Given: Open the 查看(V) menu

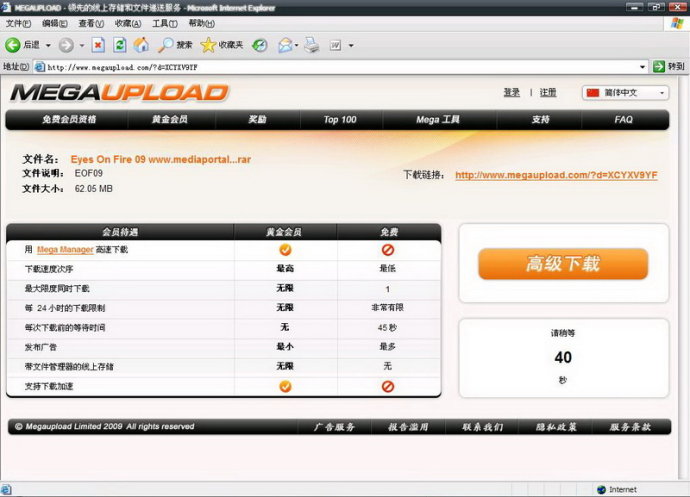Looking at the screenshot, I should (x=91, y=24).
